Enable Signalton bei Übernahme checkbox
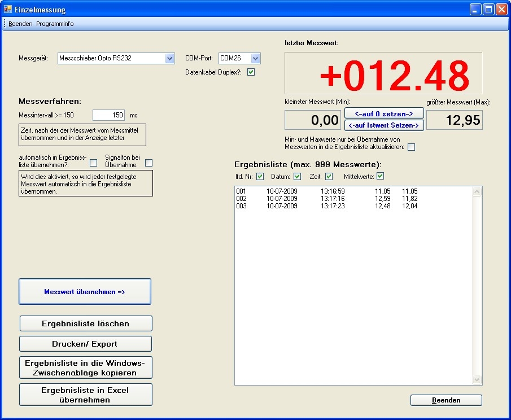This screenshot has height=420, width=511. [149, 163]
